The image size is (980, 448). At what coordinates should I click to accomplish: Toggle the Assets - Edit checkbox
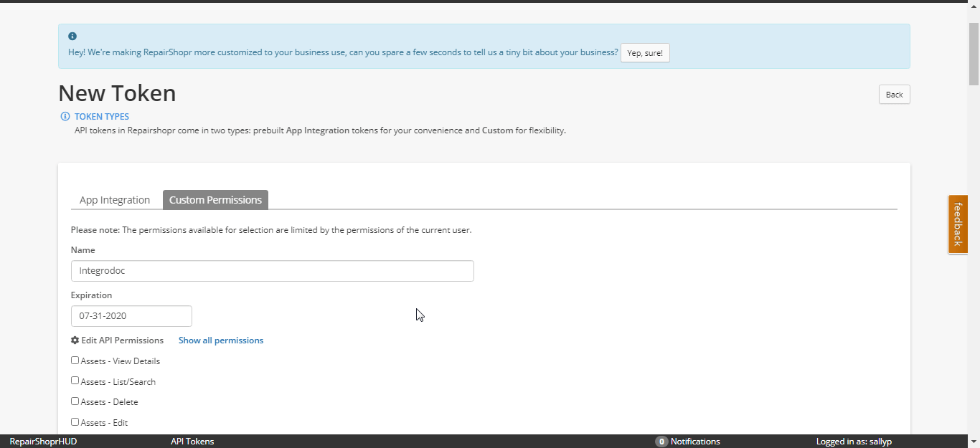(75, 422)
